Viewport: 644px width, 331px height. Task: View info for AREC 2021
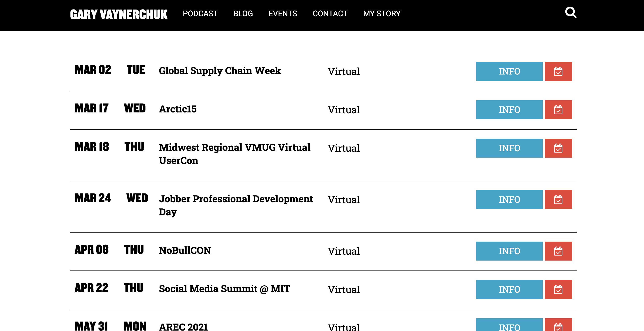(509, 325)
